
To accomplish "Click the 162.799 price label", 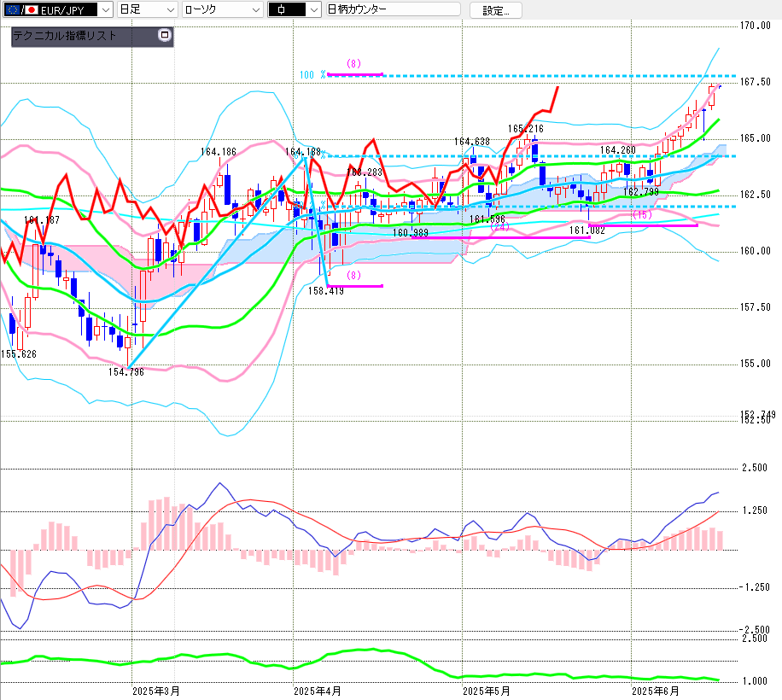I will pos(641,192).
